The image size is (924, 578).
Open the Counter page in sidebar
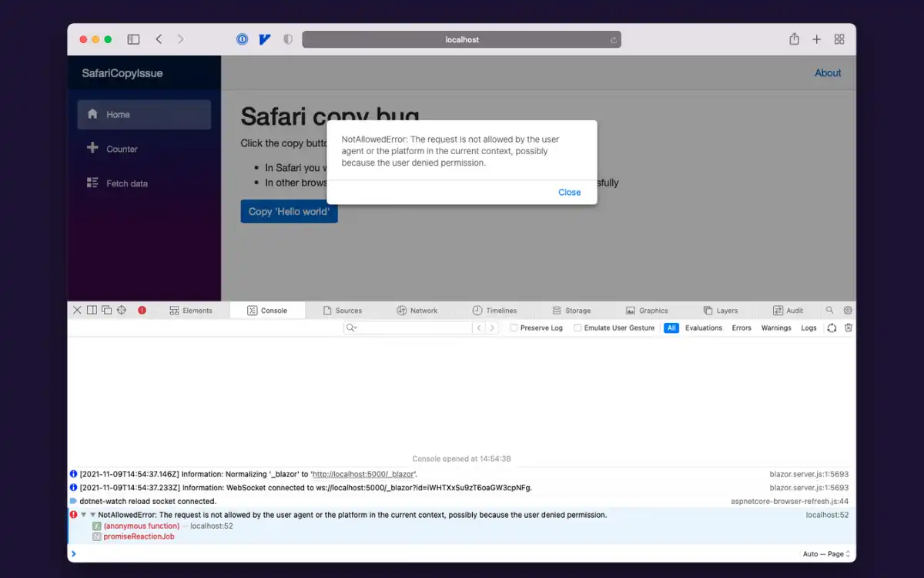(x=144, y=149)
